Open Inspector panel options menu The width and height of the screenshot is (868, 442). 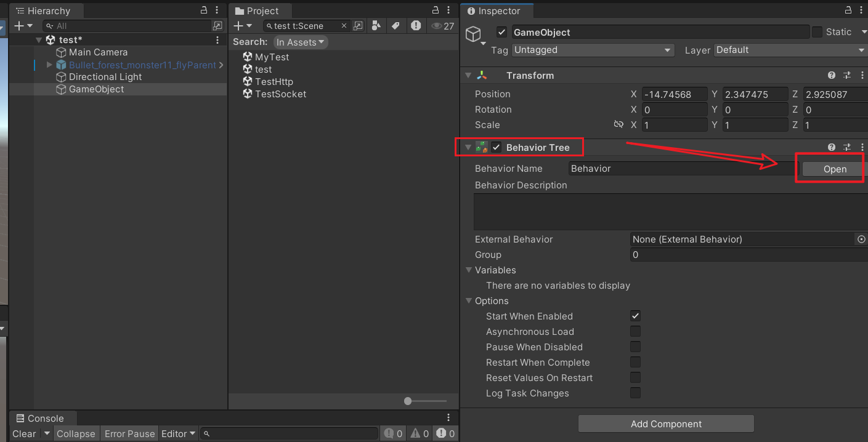(x=862, y=10)
